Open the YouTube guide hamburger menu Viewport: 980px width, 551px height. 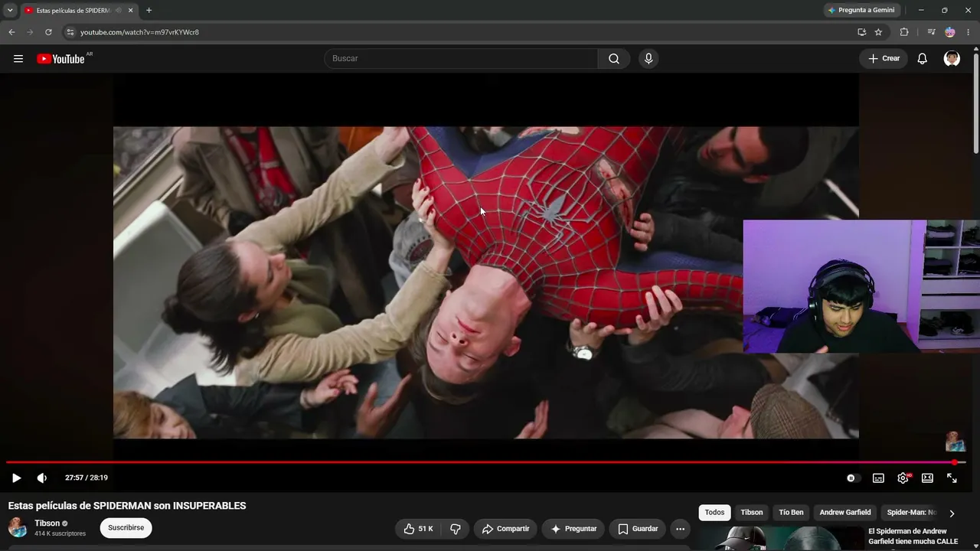(x=18, y=59)
